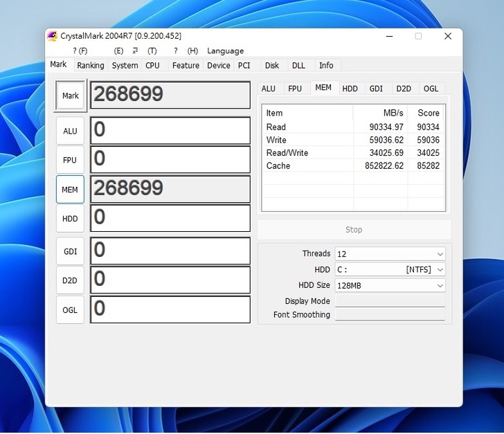Screen dimensions: 504x434
Task: Open the HDD drive selection dropdown
Action: 390,270
